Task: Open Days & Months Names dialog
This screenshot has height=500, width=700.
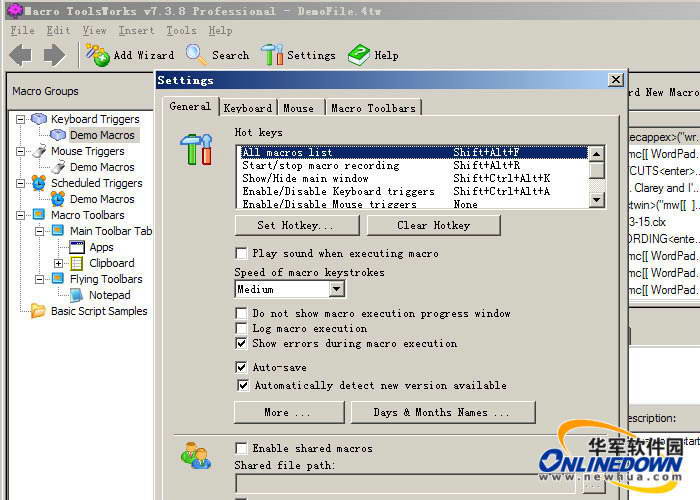Action: click(x=443, y=412)
